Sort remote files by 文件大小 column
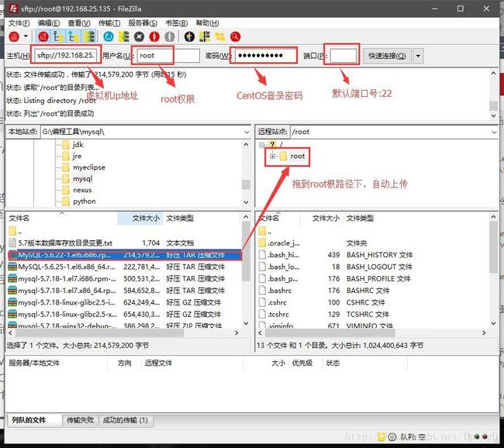This screenshot has width=504, height=448. point(323,219)
